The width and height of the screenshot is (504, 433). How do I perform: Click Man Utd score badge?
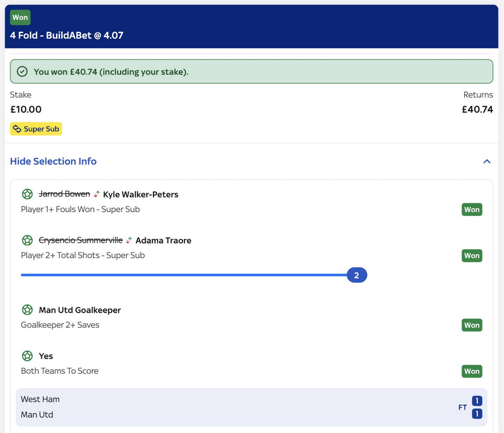(477, 414)
